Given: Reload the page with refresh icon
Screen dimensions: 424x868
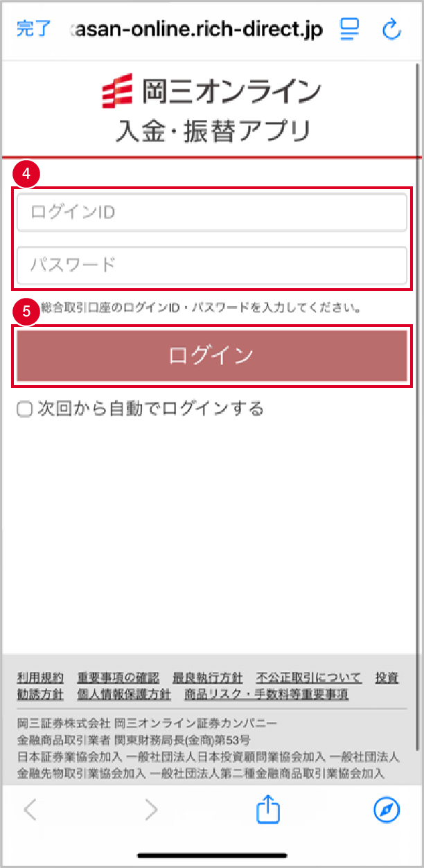Looking at the screenshot, I should coord(391,29).
